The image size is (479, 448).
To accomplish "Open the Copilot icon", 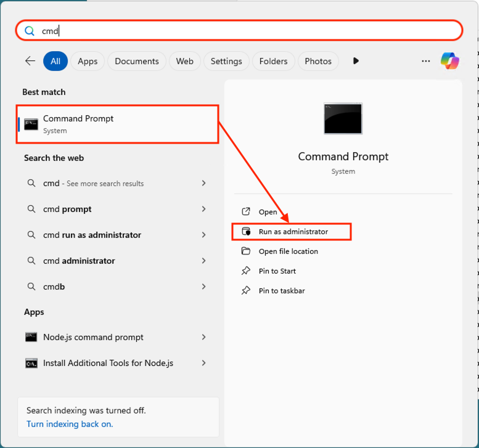I will click(x=449, y=61).
